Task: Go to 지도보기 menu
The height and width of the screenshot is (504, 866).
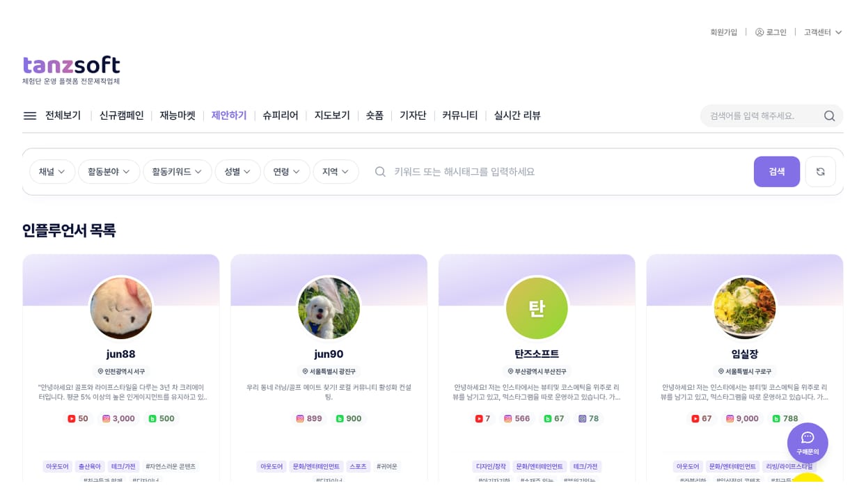Action: click(332, 116)
